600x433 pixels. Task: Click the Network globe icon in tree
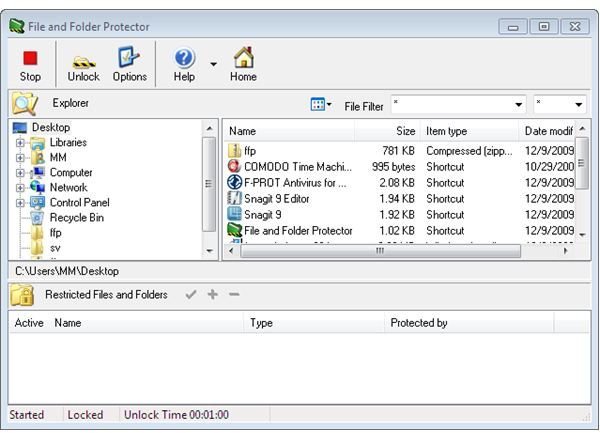point(38,187)
